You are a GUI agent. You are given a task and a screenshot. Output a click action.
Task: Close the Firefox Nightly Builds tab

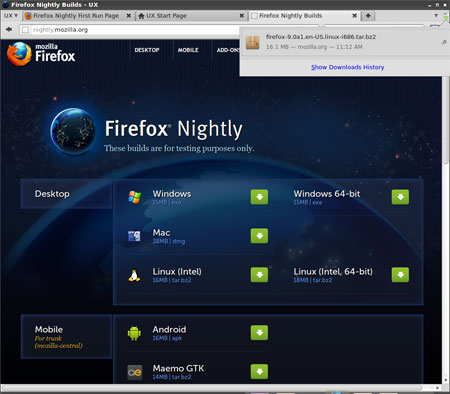(x=355, y=16)
